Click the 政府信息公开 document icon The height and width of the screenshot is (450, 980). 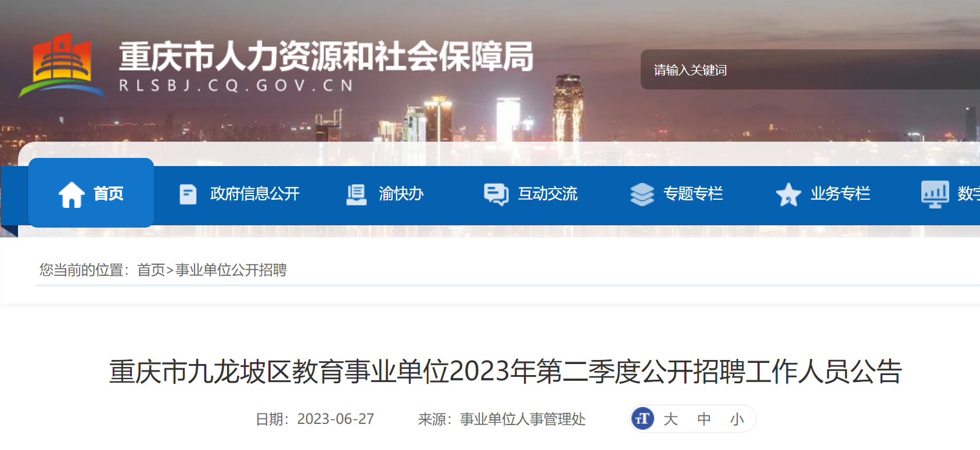(x=188, y=195)
